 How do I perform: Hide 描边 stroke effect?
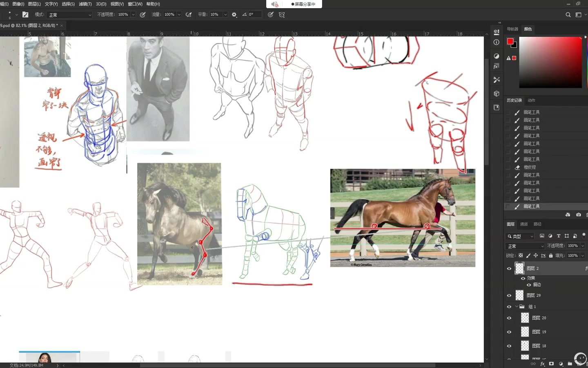tap(528, 285)
